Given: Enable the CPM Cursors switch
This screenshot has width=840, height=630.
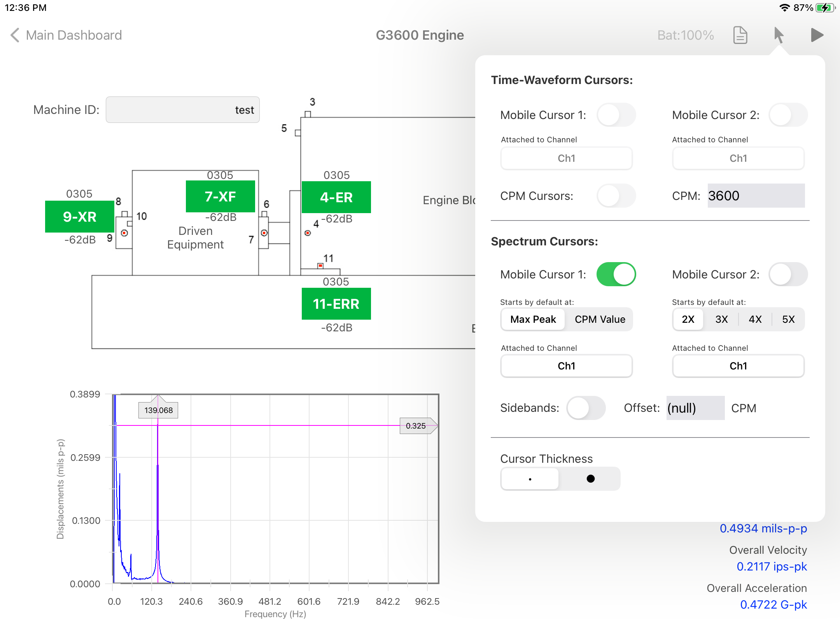Looking at the screenshot, I should (x=616, y=196).
